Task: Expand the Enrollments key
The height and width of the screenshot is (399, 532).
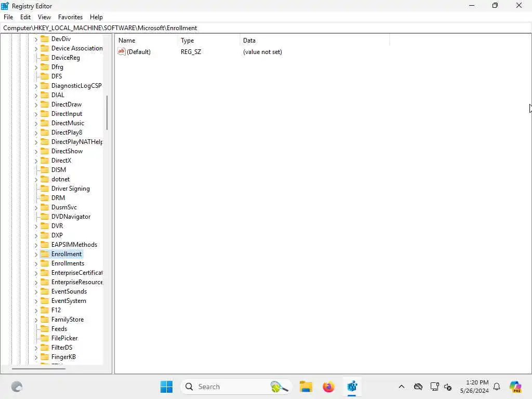Action: click(36, 263)
